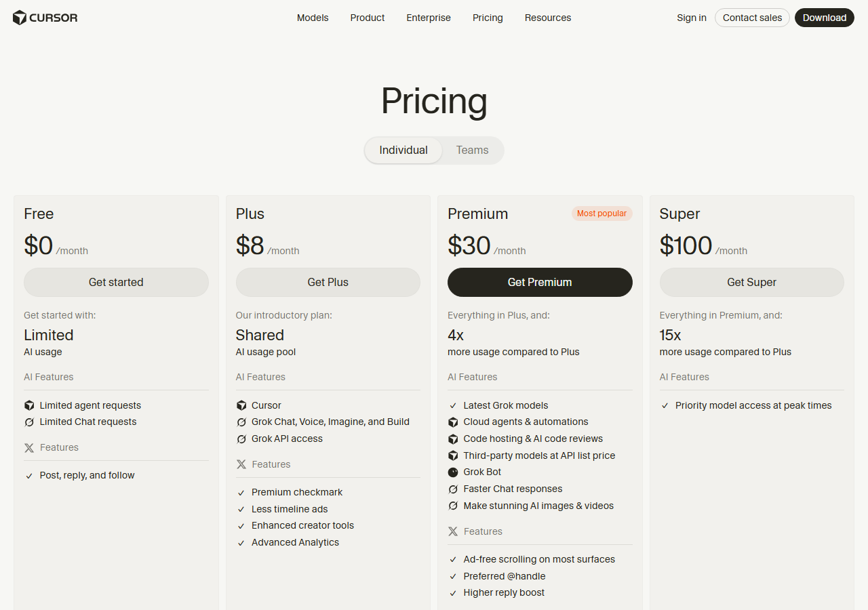Click the checkmark beside Premium checkmark

241,493
